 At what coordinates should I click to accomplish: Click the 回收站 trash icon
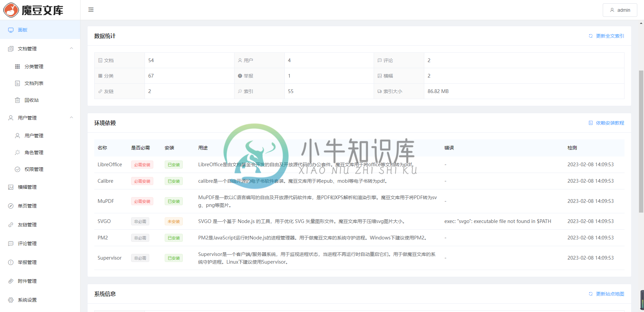coord(17,100)
